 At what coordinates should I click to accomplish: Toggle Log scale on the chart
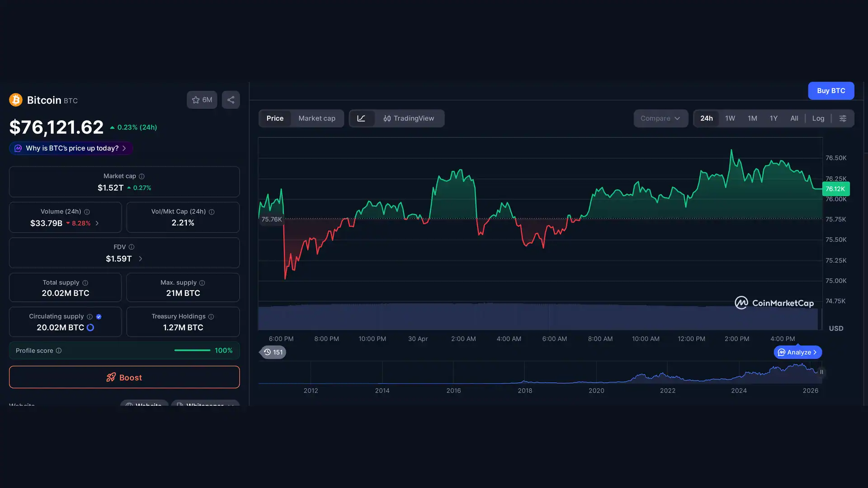coord(818,118)
